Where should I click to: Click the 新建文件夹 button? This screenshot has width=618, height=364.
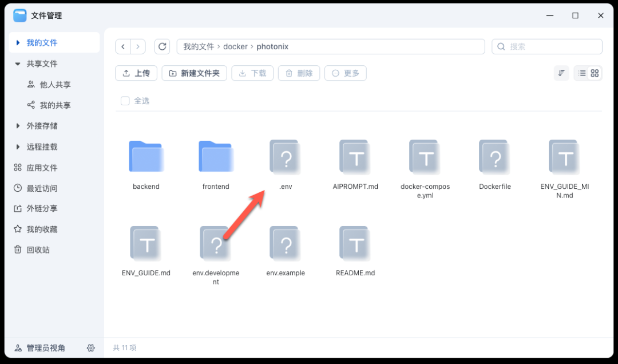click(195, 73)
